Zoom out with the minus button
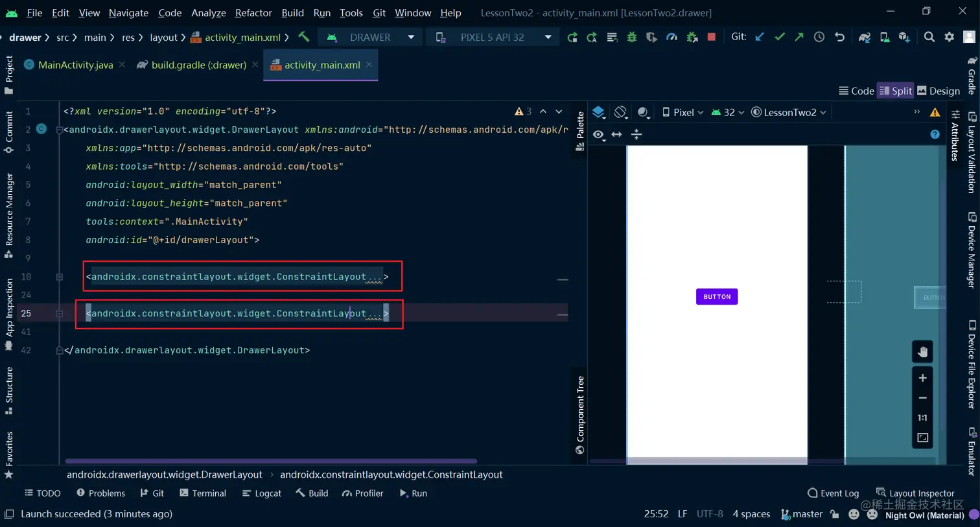The width and height of the screenshot is (980, 527). click(923, 398)
